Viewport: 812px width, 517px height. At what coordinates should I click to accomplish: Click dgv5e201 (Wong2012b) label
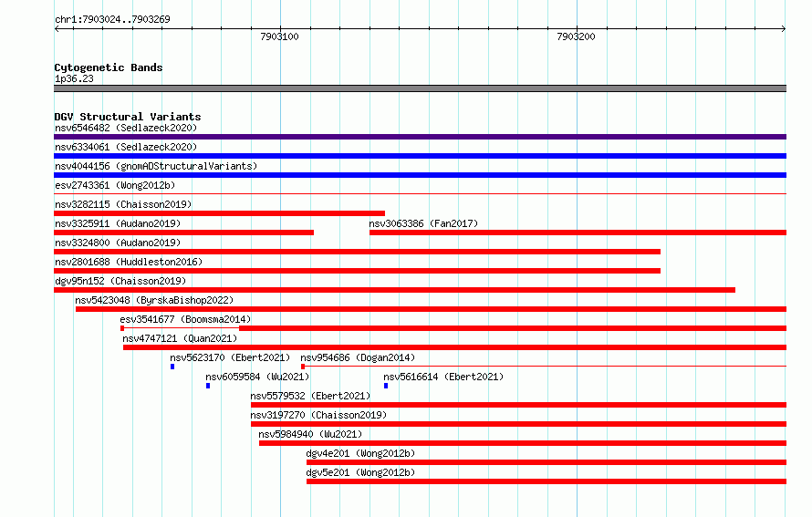point(360,472)
